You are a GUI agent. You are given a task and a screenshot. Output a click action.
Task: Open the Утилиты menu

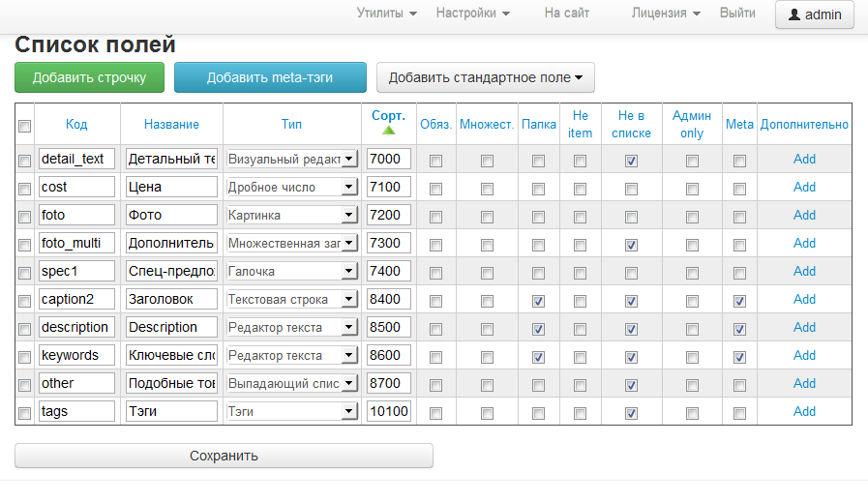pos(386,14)
